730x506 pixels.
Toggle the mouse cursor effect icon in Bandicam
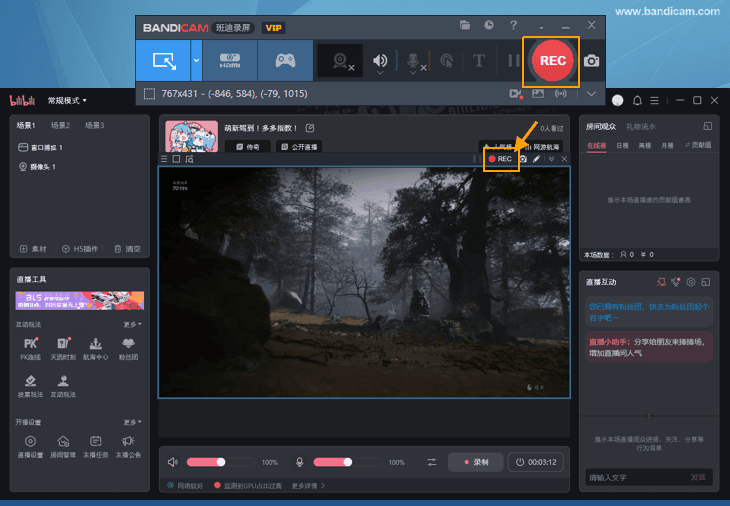point(446,61)
